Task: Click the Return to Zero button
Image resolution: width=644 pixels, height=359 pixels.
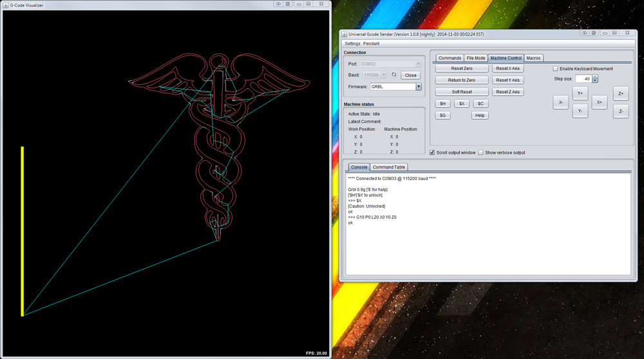Action: click(x=462, y=80)
